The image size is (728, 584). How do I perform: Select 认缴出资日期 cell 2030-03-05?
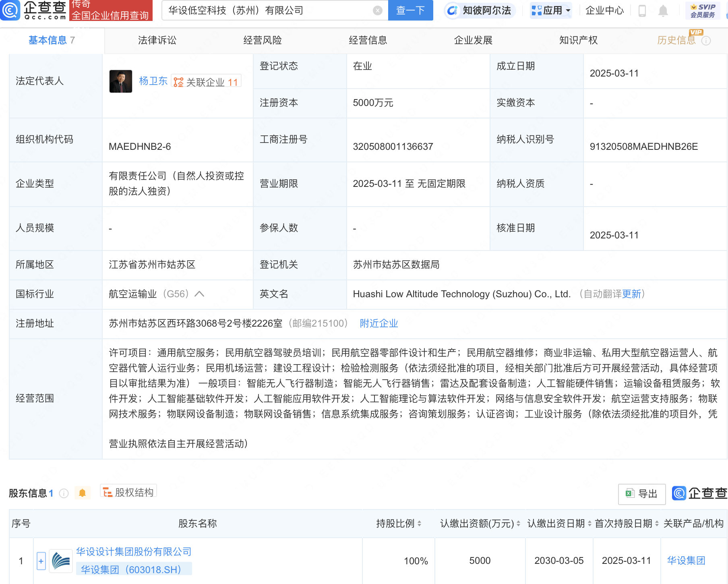click(559, 561)
